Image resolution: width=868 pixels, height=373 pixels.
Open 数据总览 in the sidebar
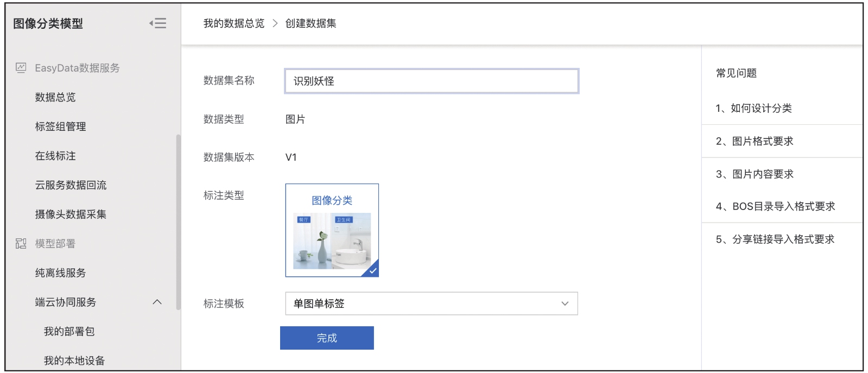[x=55, y=97]
